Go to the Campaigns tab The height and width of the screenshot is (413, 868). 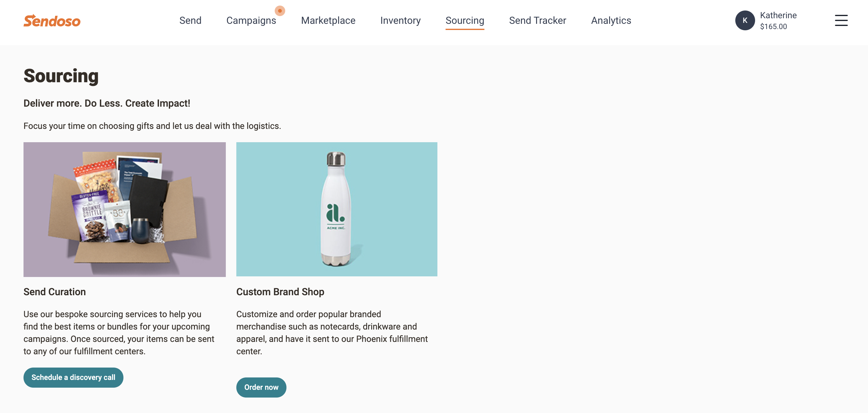(x=251, y=20)
